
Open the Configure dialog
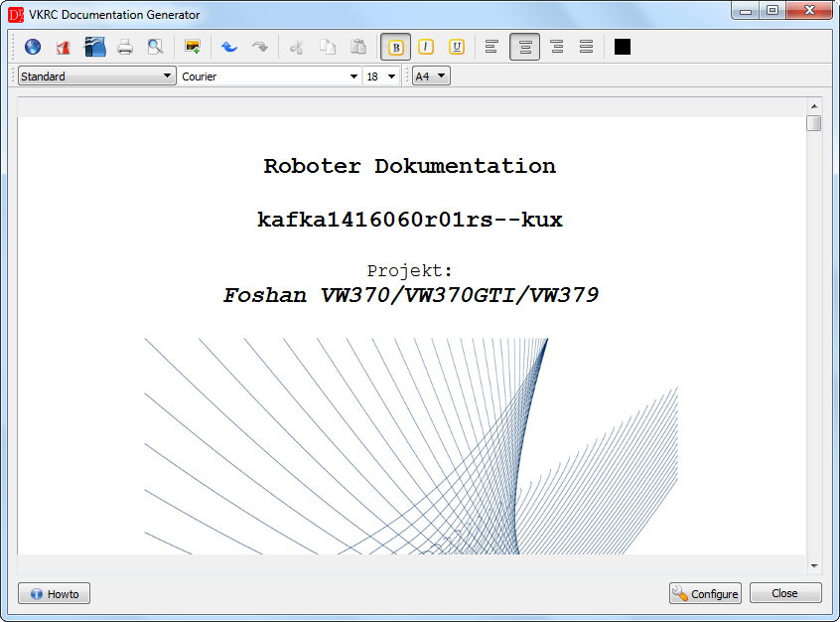(705, 593)
